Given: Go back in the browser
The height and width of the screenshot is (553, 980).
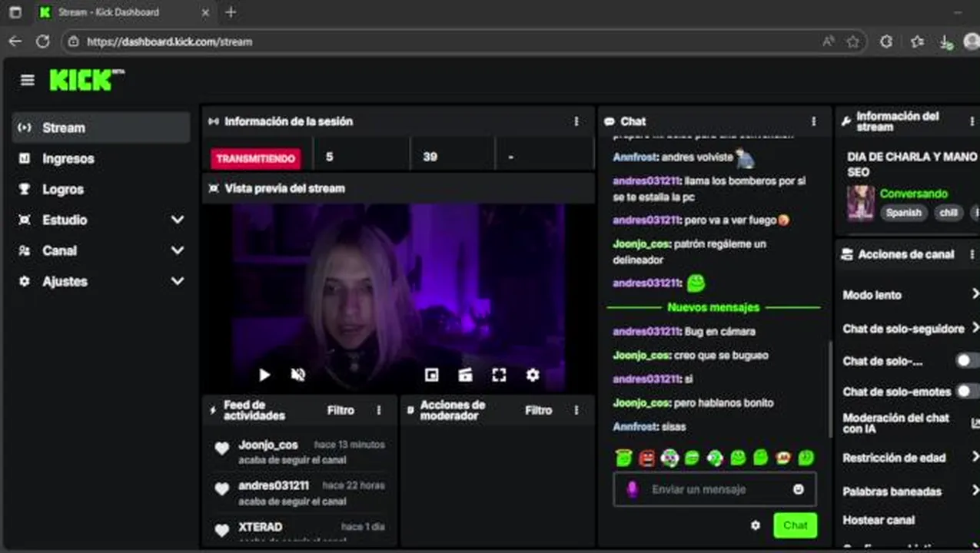Looking at the screenshot, I should click(x=15, y=41).
